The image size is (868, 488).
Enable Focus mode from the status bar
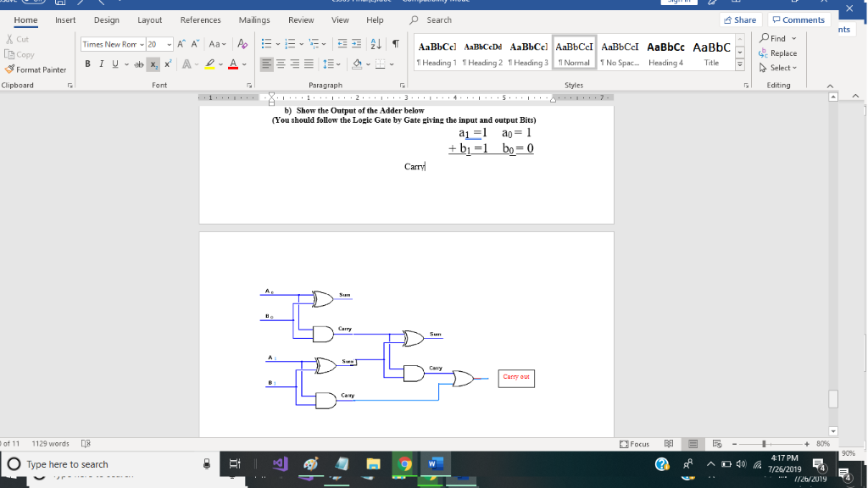pyautogui.click(x=634, y=444)
